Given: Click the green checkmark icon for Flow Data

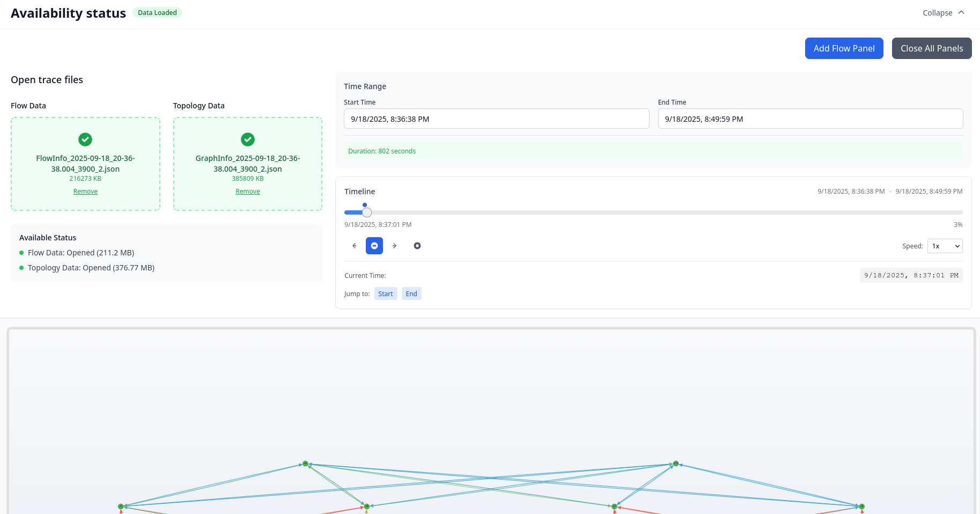Looking at the screenshot, I should pyautogui.click(x=85, y=139).
